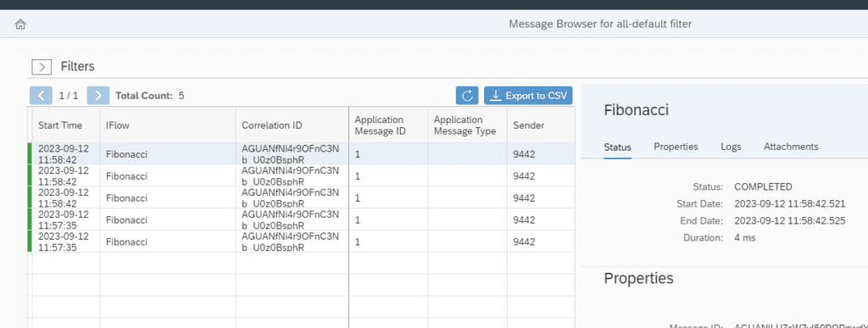The image size is (868, 328).
Task: Click the Filters heading text
Action: tap(77, 67)
